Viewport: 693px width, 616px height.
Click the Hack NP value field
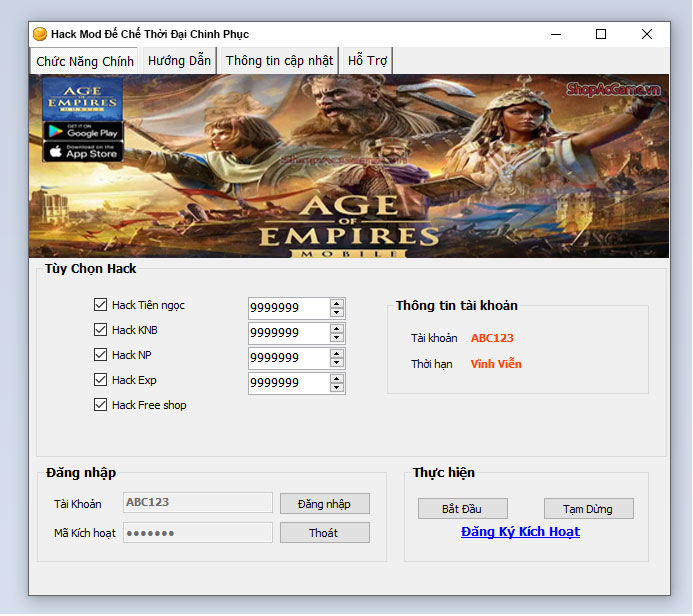pos(289,358)
